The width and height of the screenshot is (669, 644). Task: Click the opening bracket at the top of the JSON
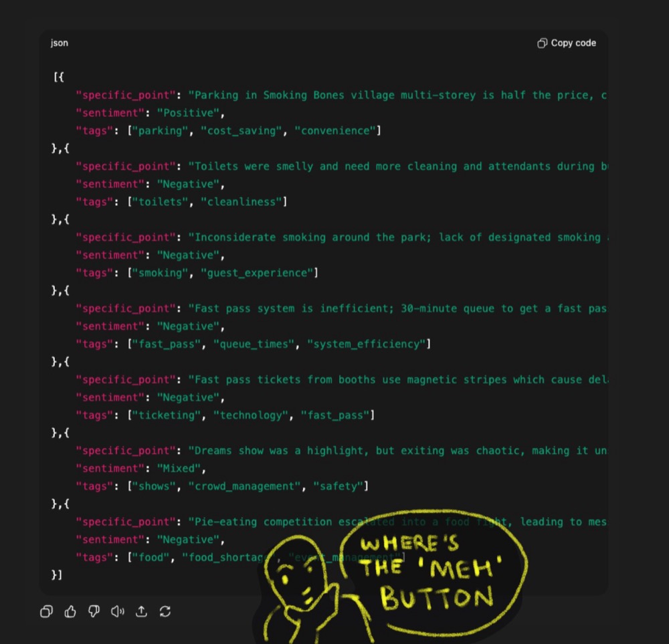(58, 76)
